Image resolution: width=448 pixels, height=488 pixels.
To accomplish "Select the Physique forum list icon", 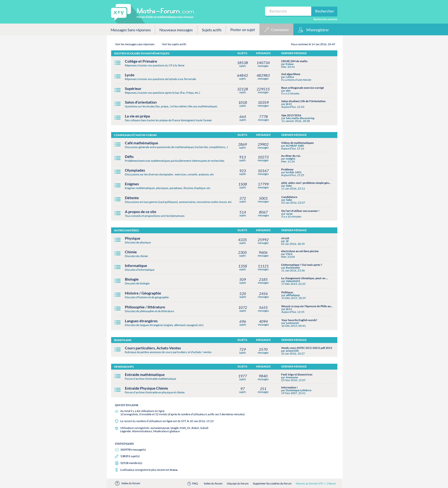I will click(x=117, y=240).
